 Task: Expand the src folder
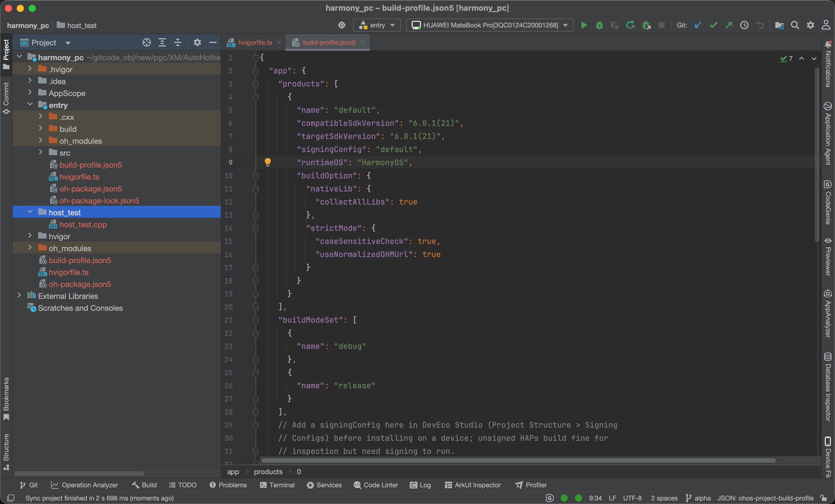pyautogui.click(x=41, y=152)
